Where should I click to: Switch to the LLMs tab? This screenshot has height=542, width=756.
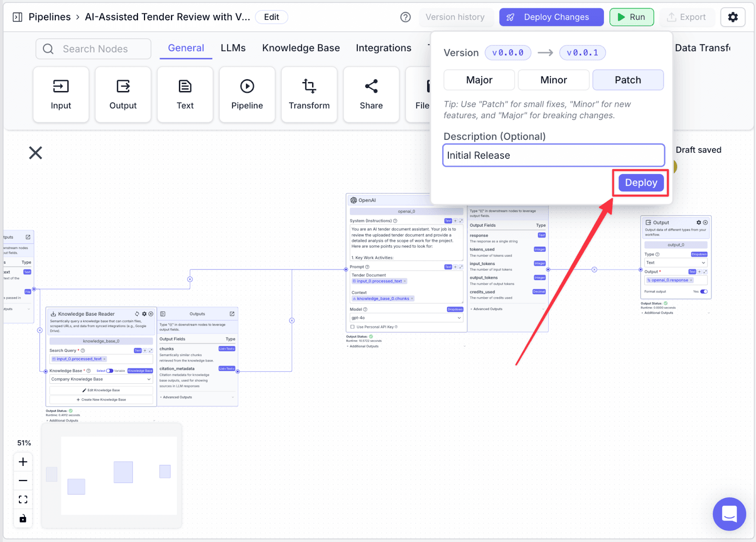[x=233, y=48]
